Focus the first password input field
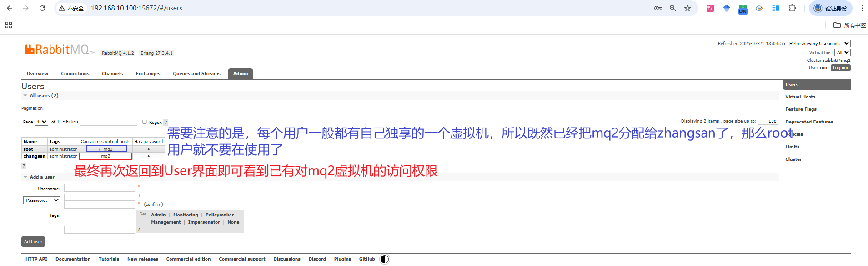 (100, 197)
